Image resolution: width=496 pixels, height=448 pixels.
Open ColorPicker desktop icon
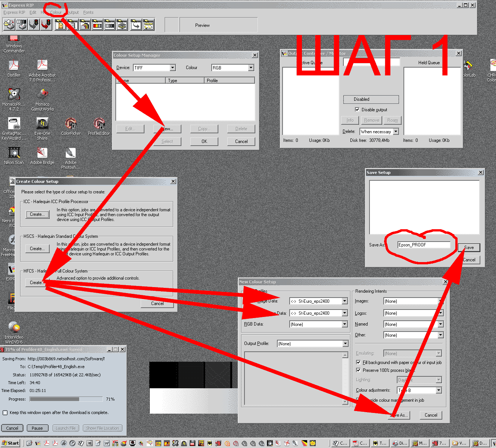click(71, 126)
